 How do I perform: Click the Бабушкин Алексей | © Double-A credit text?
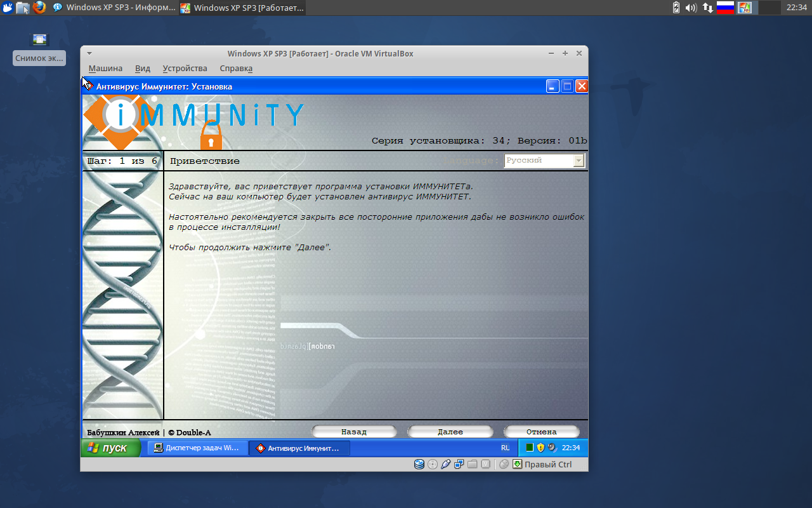(148, 432)
